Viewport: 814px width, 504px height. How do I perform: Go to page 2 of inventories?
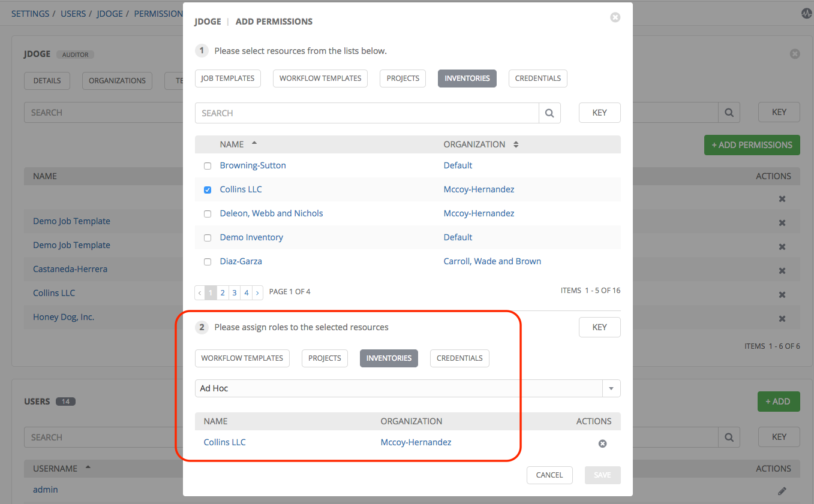[x=223, y=292]
